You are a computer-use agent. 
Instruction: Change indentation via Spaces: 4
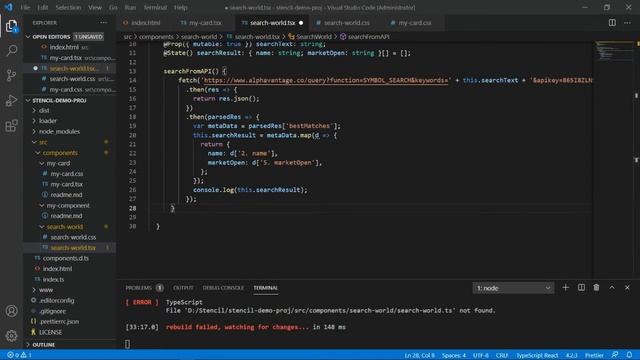[453, 355]
